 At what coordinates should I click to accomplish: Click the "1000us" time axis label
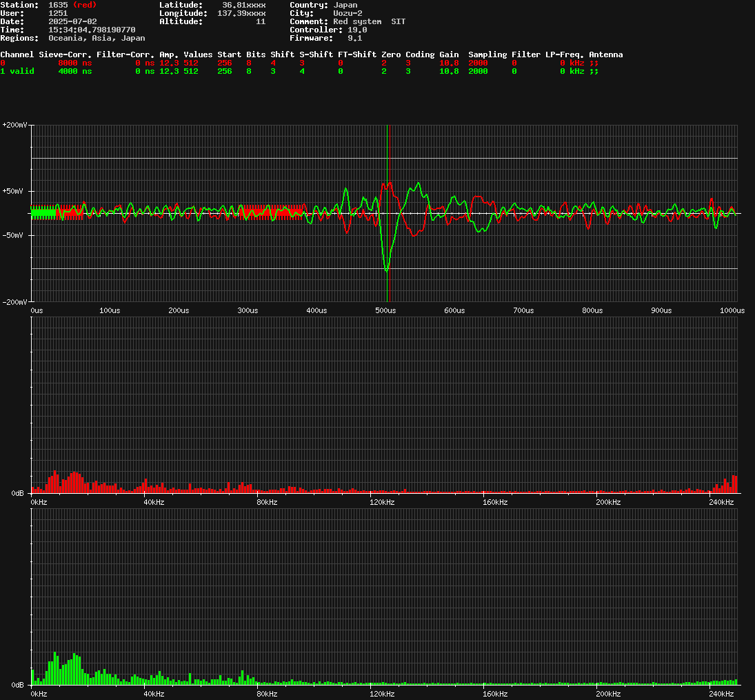(732, 310)
